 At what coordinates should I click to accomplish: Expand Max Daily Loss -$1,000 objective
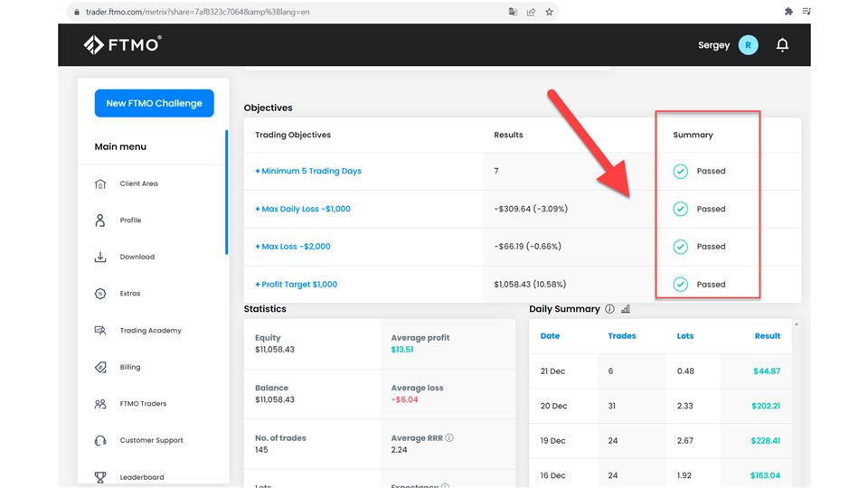(303, 209)
